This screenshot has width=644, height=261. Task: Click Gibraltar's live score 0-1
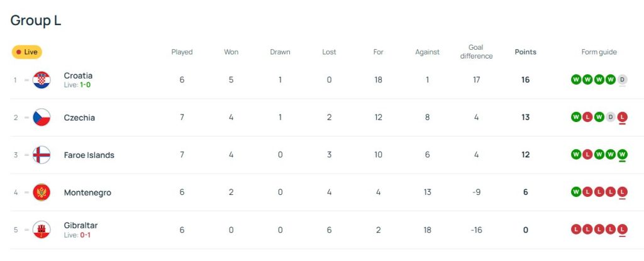(86, 235)
